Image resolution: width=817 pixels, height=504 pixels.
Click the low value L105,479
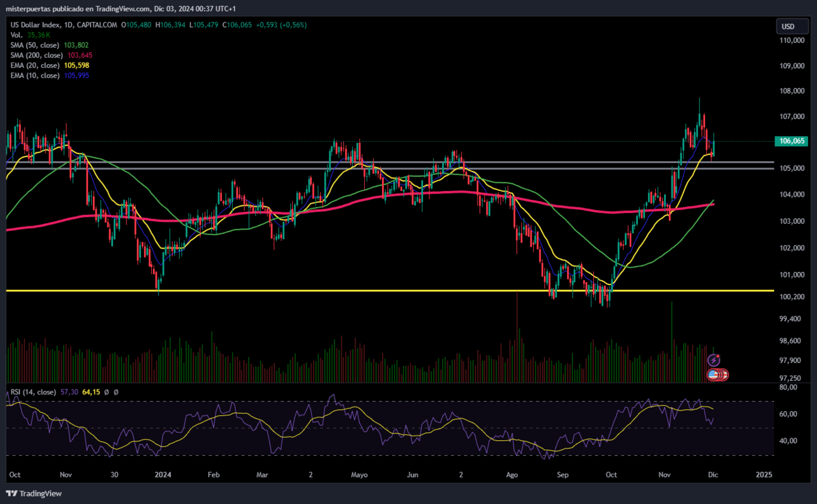[204, 25]
